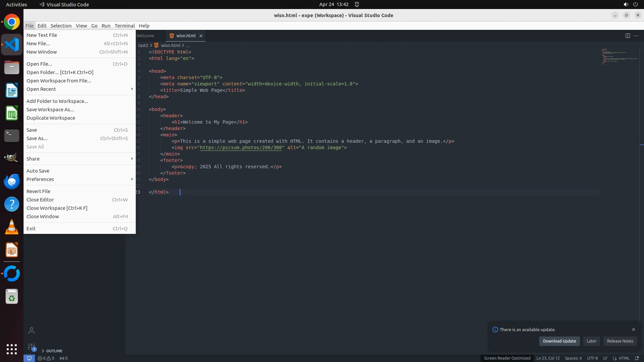Switch to the Welcome tab
The height and width of the screenshot is (362, 644).
coord(146,36)
